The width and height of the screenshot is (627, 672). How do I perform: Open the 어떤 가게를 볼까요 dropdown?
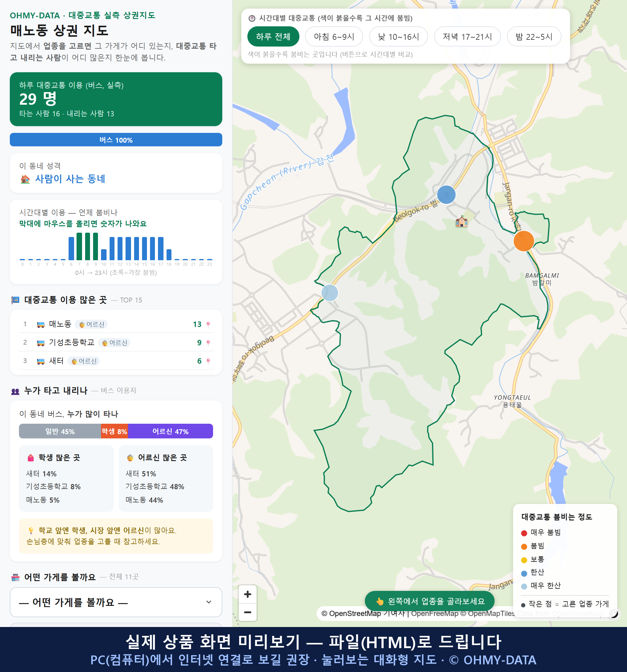tap(116, 602)
